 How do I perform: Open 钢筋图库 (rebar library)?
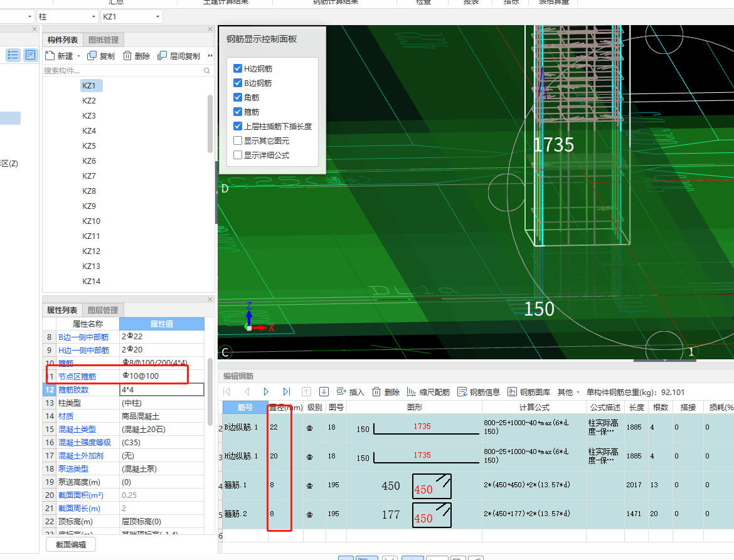528,392
